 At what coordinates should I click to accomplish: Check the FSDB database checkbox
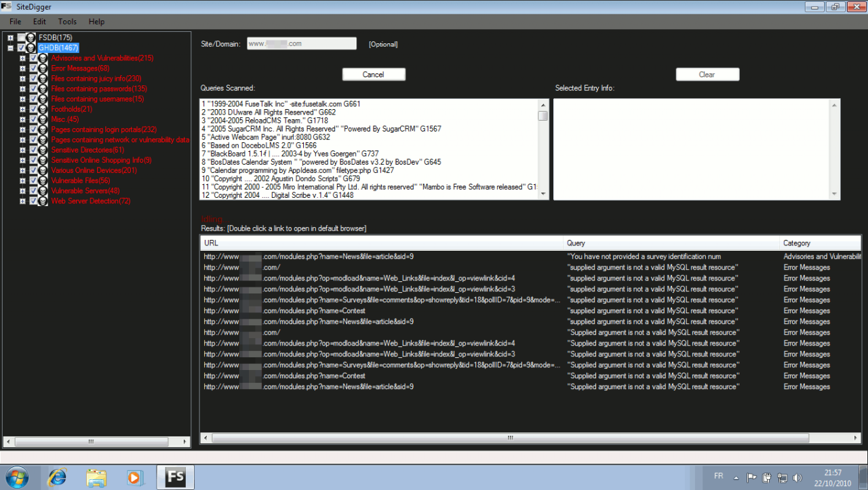click(x=21, y=37)
